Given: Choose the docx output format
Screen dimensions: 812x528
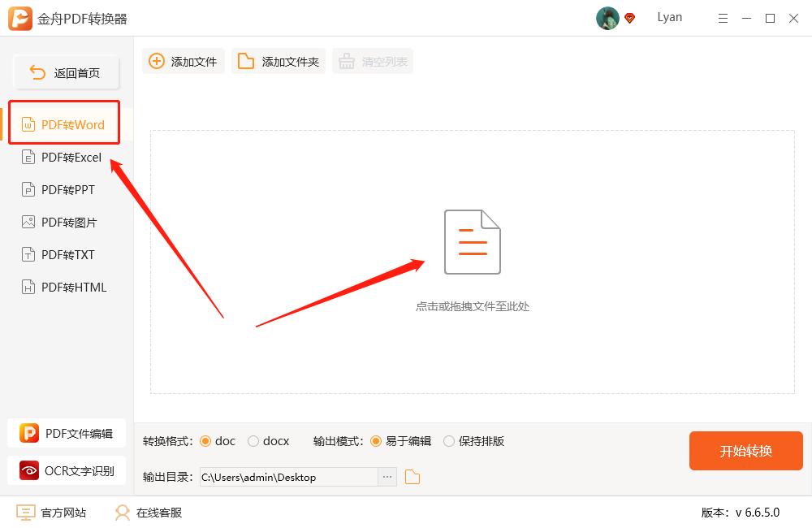Looking at the screenshot, I should (254, 440).
